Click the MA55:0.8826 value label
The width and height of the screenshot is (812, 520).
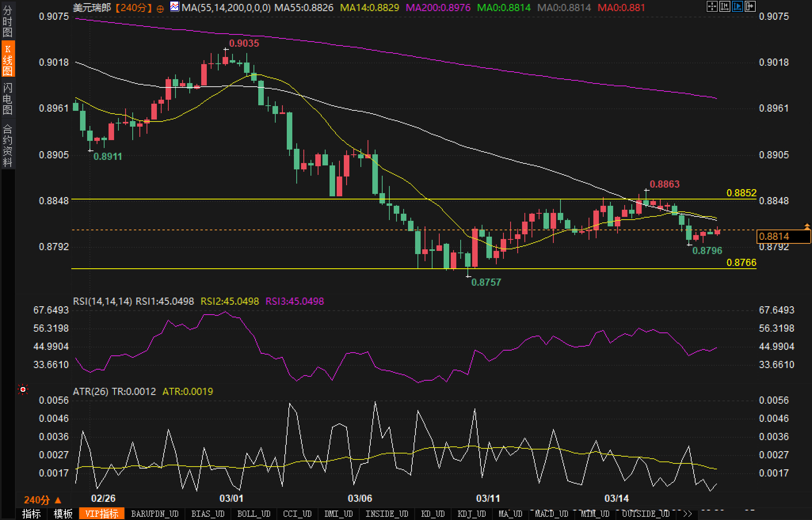[304, 8]
